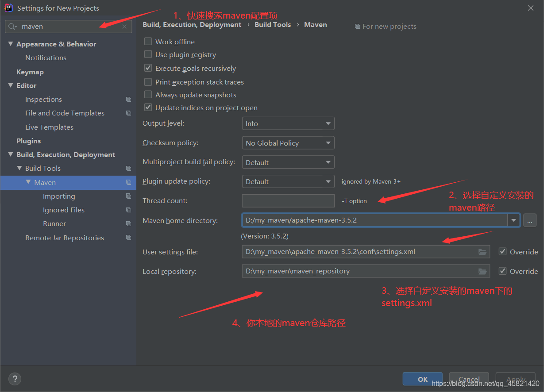The width and height of the screenshot is (544, 392).
Task: Click project-level icon beside Inspections
Action: point(128,100)
